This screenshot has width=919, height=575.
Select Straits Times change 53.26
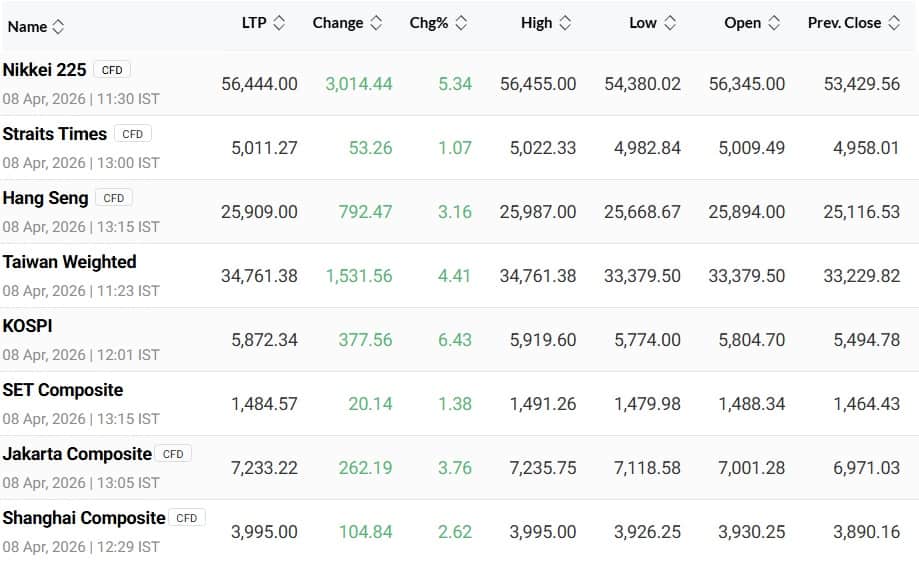(x=370, y=148)
